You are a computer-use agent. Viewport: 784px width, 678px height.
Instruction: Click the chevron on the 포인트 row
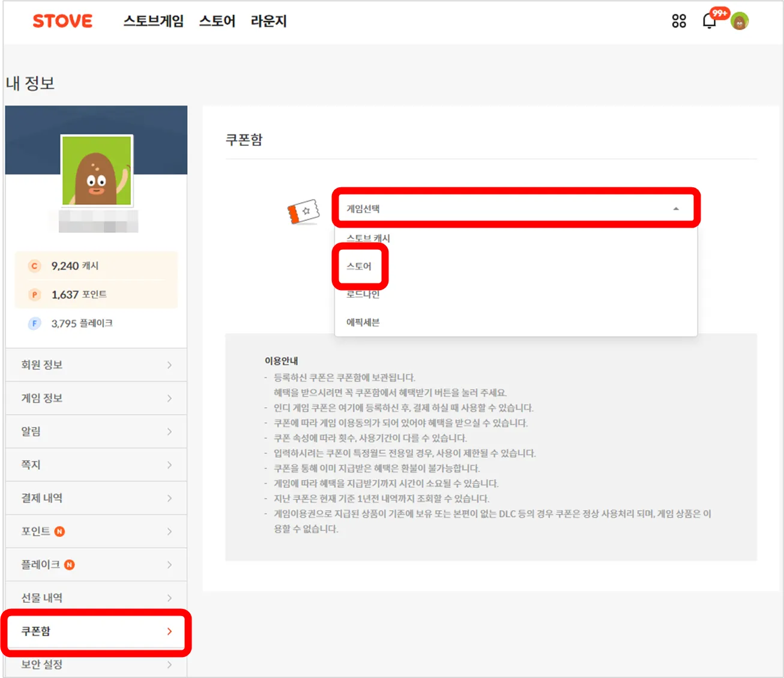[x=170, y=531]
